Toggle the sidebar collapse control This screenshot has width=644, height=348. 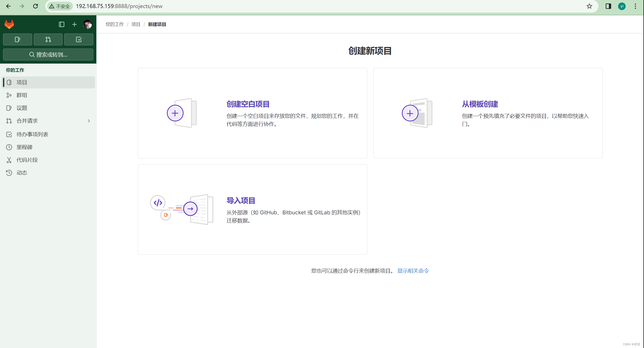(61, 24)
